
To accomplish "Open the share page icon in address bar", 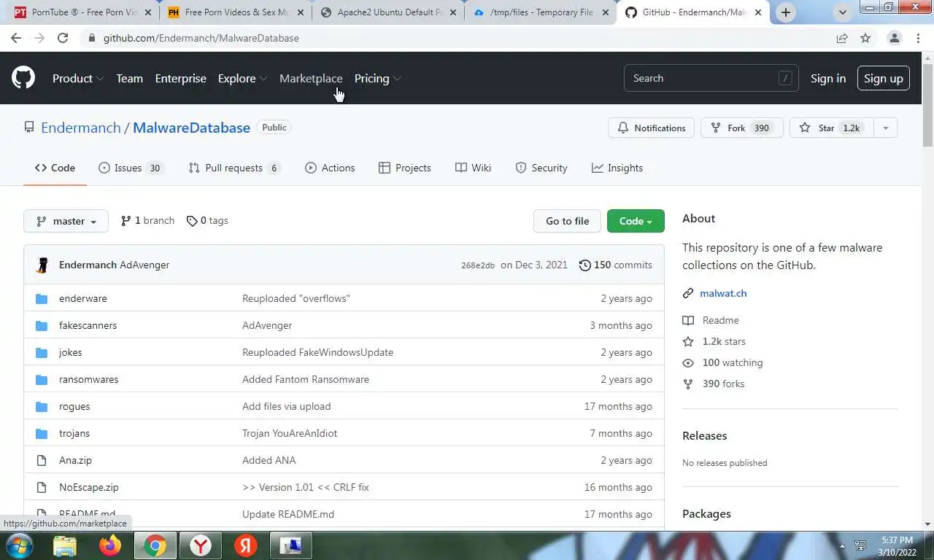I will pyautogui.click(x=842, y=38).
